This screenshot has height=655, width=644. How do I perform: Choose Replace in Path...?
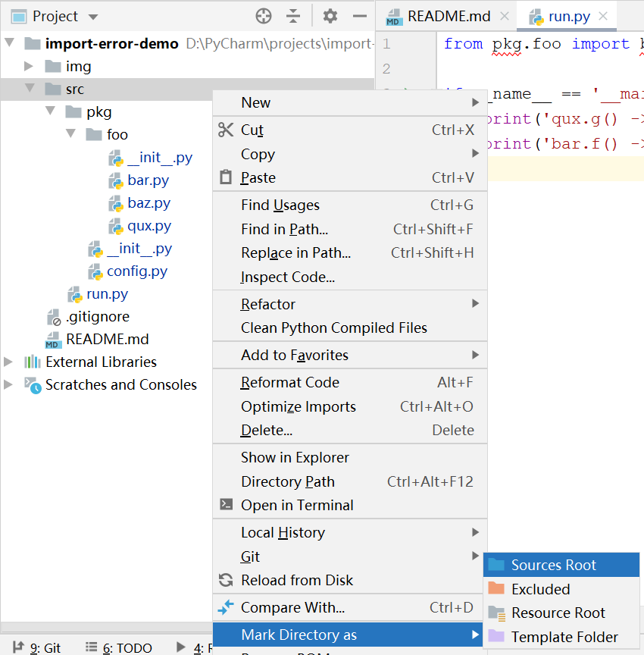tap(350, 252)
